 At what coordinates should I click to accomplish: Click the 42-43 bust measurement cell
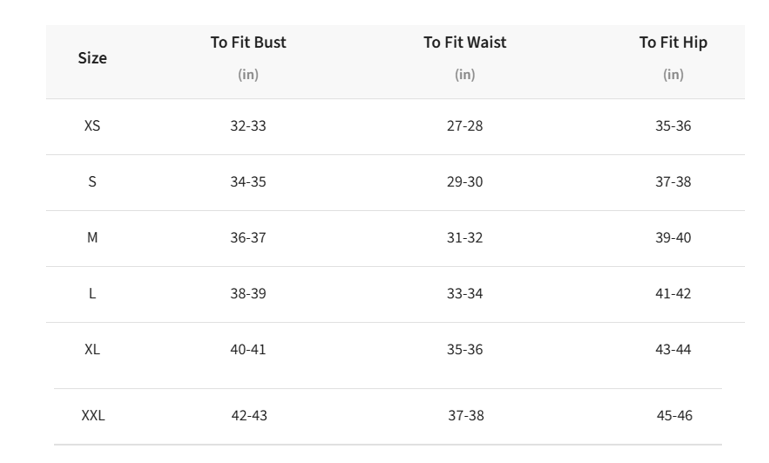[x=249, y=415]
